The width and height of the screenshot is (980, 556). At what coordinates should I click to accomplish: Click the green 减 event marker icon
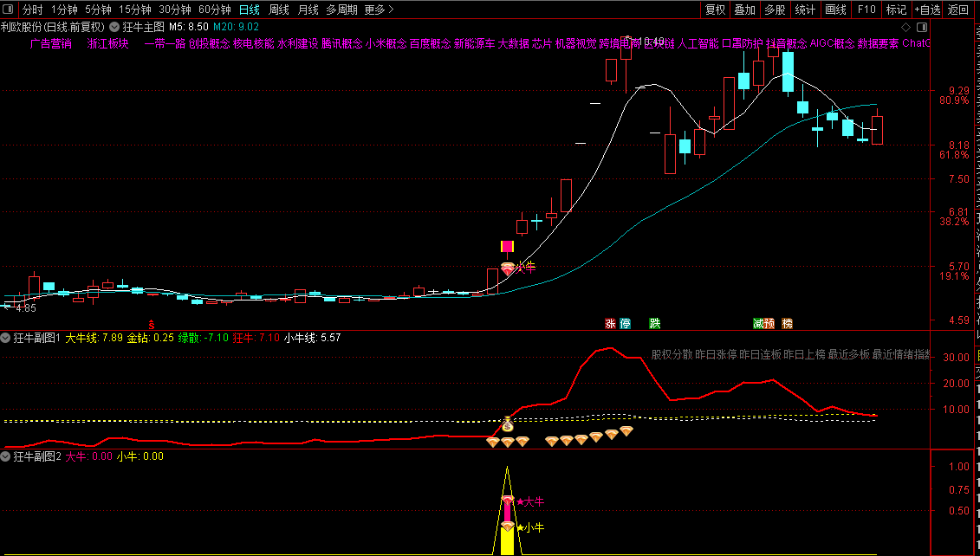[x=759, y=324]
